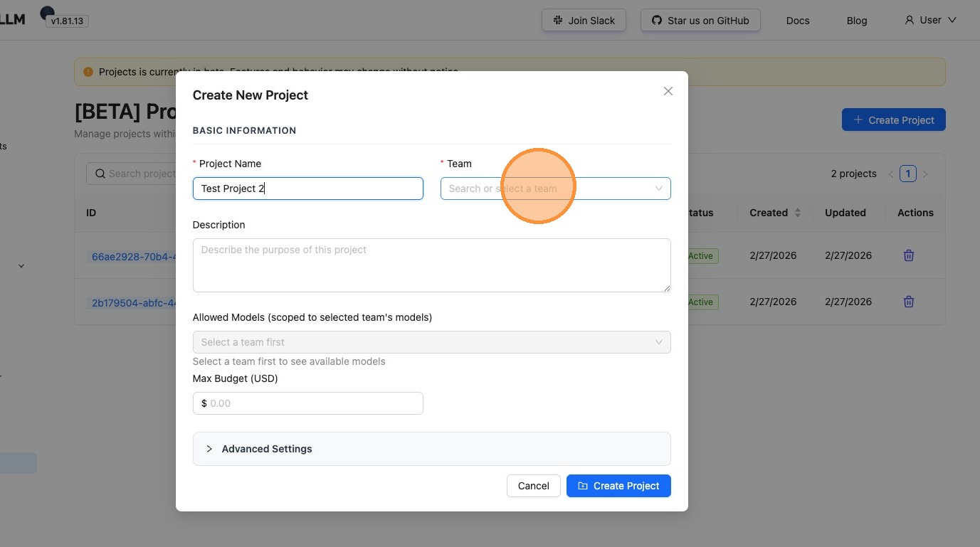Image resolution: width=980 pixels, height=547 pixels.
Task: Click the plus icon on Create Project
Action: [858, 120]
